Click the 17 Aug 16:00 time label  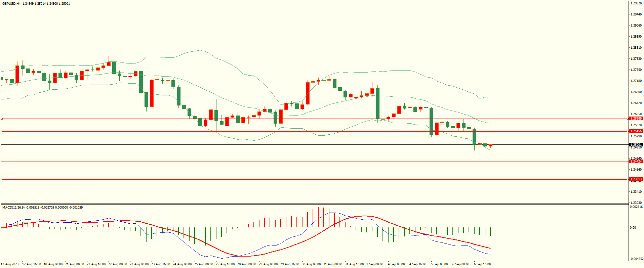[x=32, y=264]
